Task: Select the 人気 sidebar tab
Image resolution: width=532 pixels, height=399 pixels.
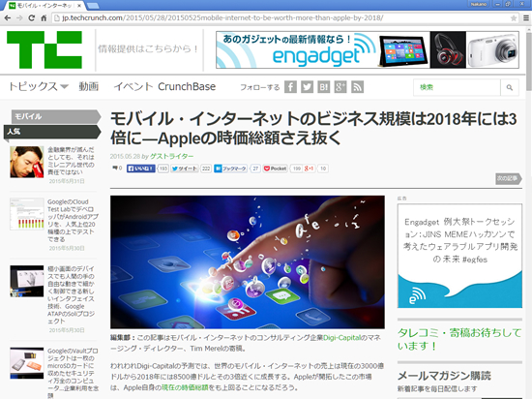Action: 52,132
